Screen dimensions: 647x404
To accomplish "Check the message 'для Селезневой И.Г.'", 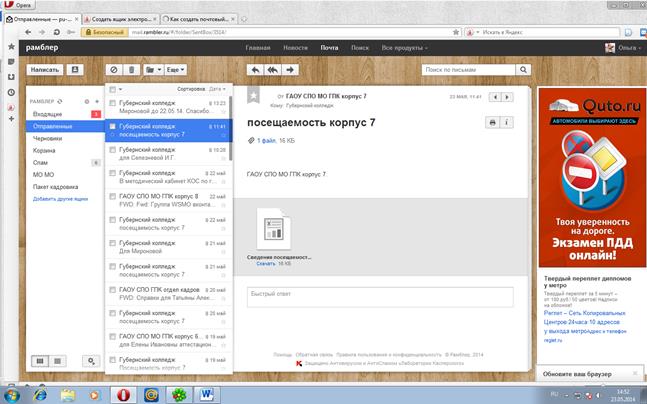I will pos(112,150).
